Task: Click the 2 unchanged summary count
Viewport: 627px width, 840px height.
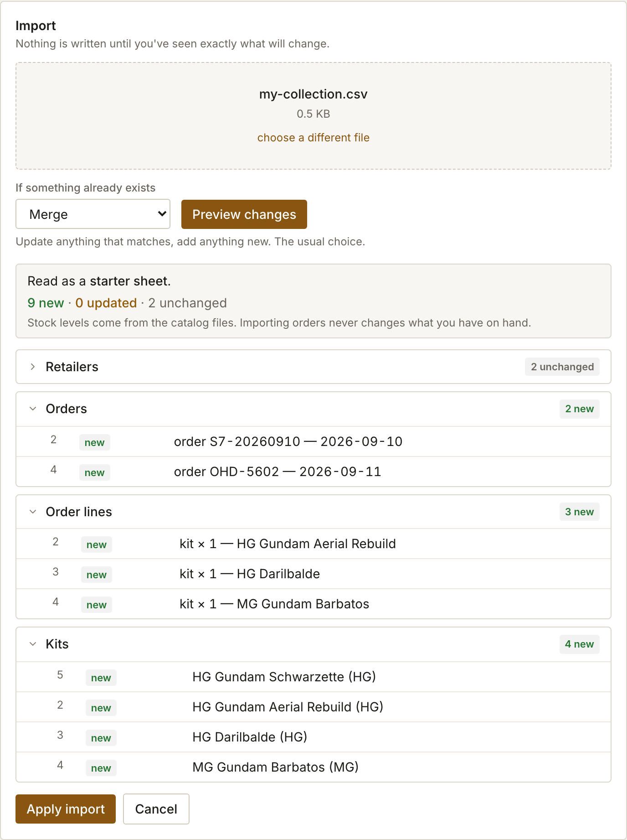Action: pyautogui.click(x=188, y=303)
